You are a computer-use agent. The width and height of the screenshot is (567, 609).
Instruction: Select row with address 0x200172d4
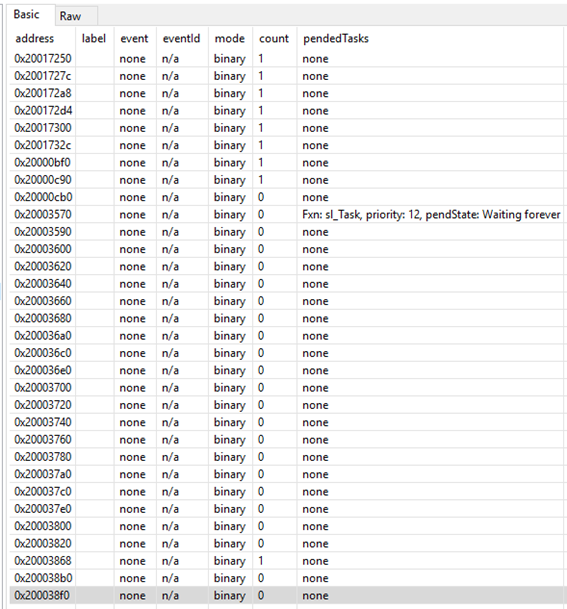pyautogui.click(x=287, y=110)
